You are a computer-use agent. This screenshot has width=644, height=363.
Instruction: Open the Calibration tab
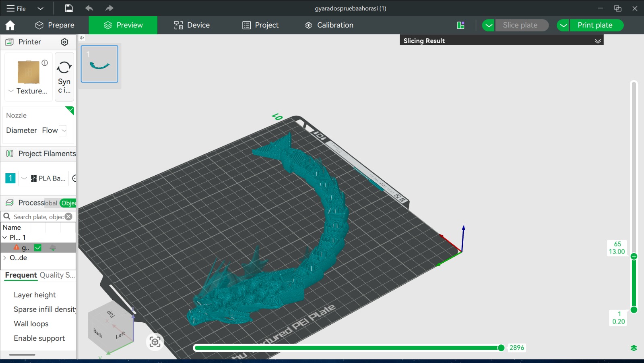coord(329,25)
